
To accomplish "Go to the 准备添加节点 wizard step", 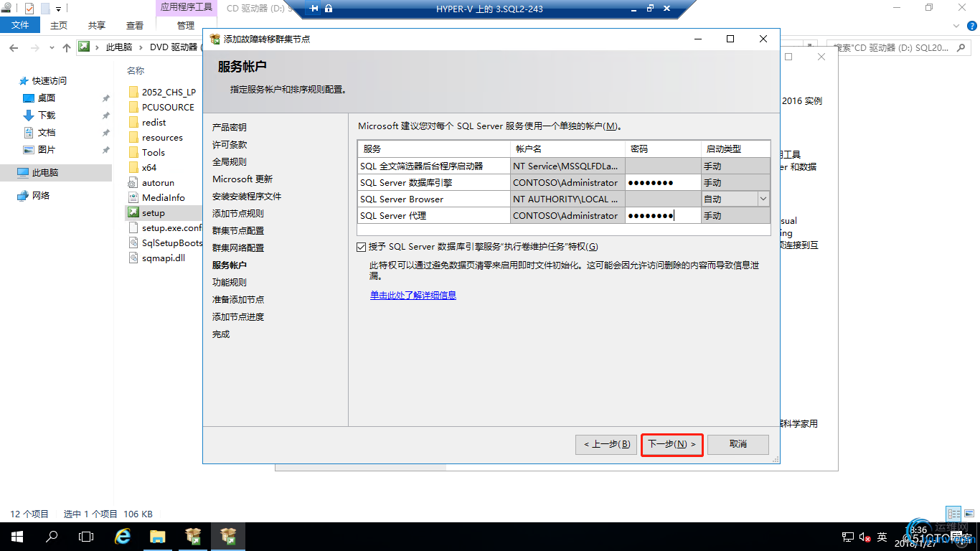I will [238, 299].
